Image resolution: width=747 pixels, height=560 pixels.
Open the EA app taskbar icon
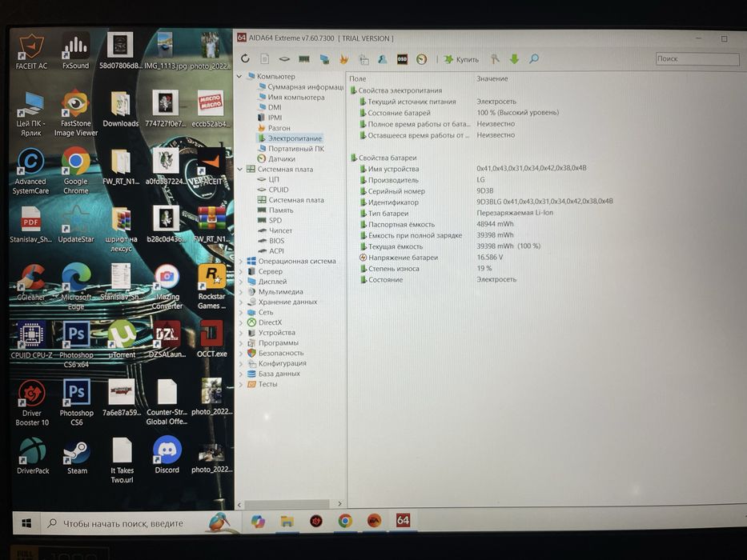(x=374, y=521)
